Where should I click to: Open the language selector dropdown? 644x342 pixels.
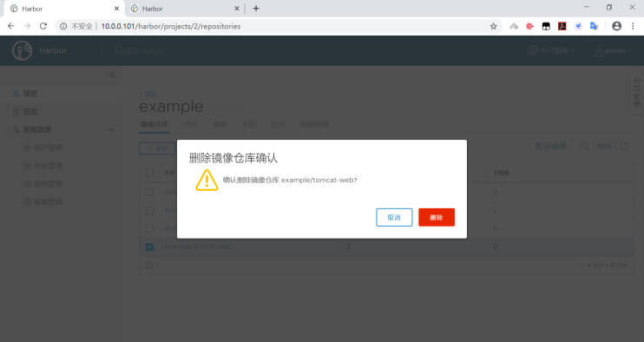551,51
